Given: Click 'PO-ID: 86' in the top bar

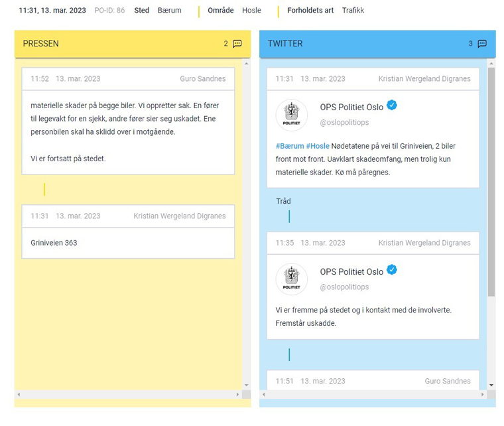Looking at the screenshot, I should coord(109,11).
